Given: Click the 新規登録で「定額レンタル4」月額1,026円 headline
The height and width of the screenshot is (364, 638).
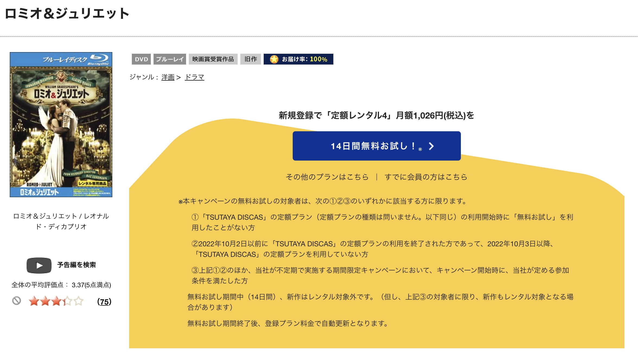Looking at the screenshot, I should tap(377, 115).
